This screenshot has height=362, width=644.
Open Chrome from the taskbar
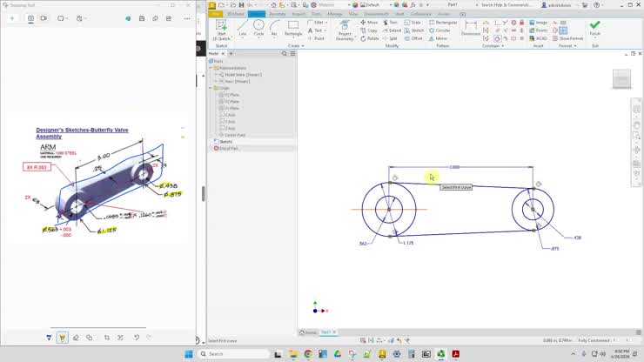(308, 354)
